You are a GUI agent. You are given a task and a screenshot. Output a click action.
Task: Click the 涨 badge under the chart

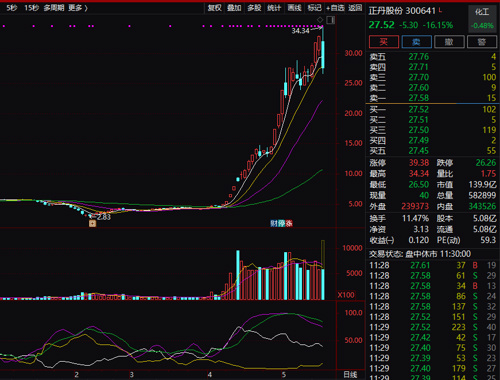(289, 223)
